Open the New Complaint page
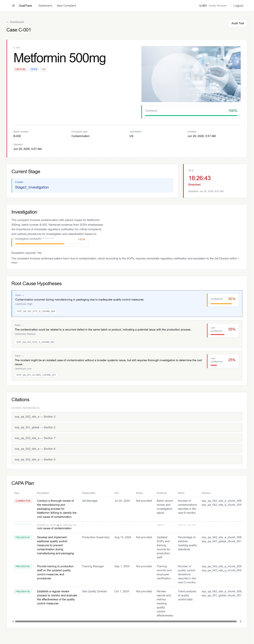This screenshot has height=644, width=254. pos(66,5)
